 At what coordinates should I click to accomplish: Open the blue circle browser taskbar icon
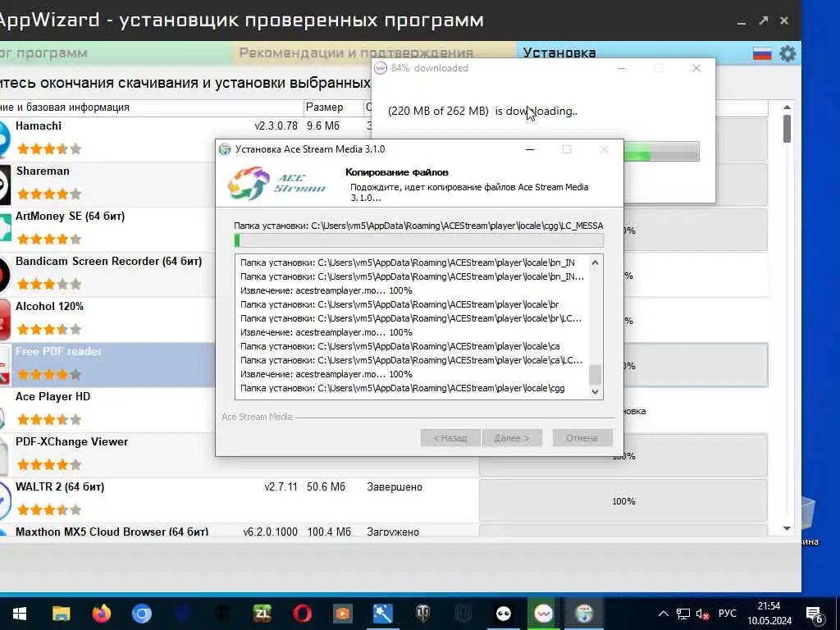[x=141, y=614]
